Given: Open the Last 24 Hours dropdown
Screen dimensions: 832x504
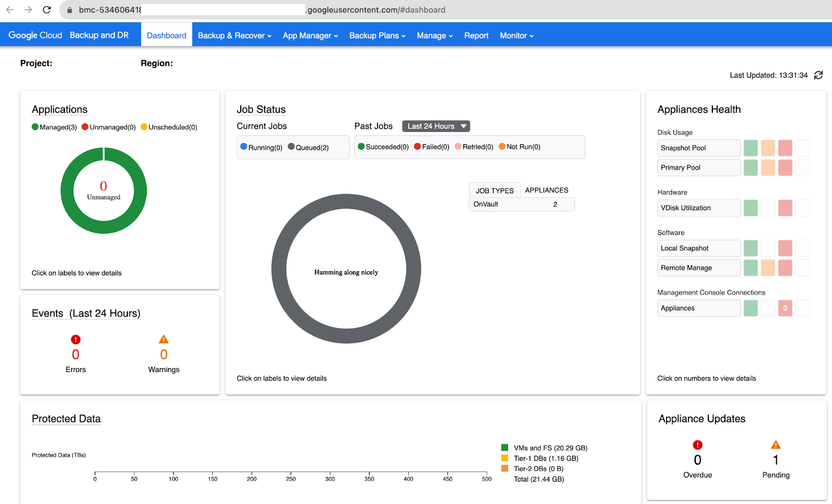Looking at the screenshot, I should pos(436,126).
